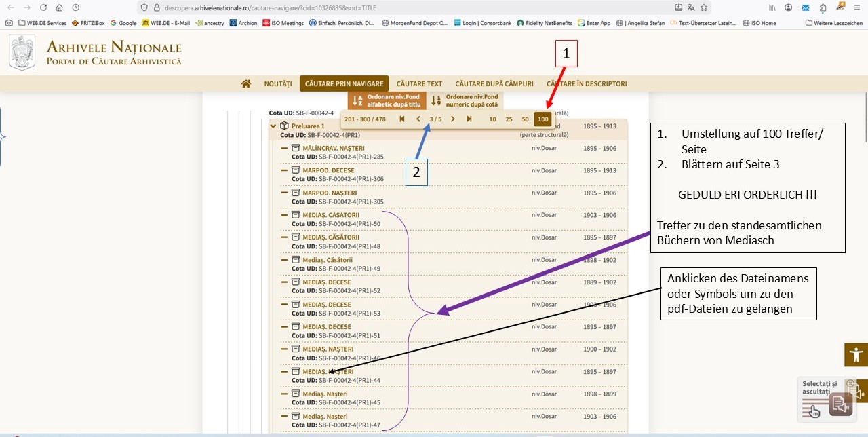Click the Arhivele Naționale logo
The height and width of the screenshot is (437, 868).
pos(95,53)
